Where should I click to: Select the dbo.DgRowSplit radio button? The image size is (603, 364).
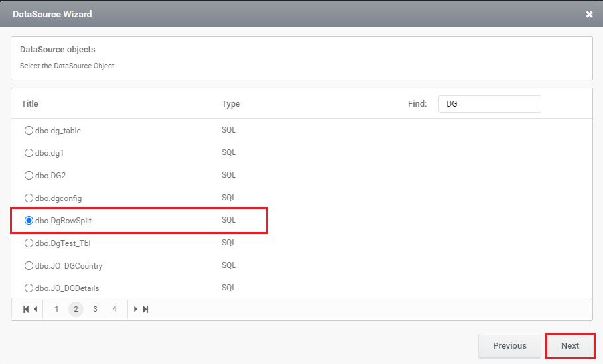[x=29, y=220]
